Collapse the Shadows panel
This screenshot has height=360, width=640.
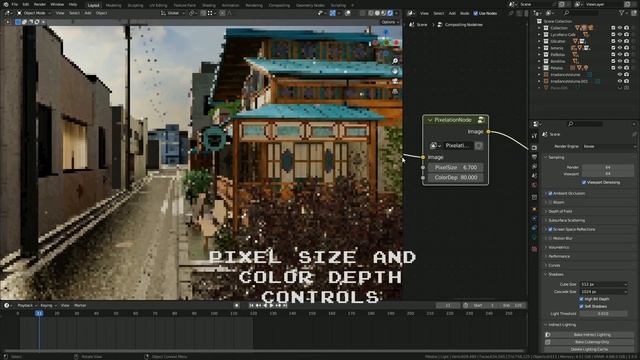click(554, 274)
